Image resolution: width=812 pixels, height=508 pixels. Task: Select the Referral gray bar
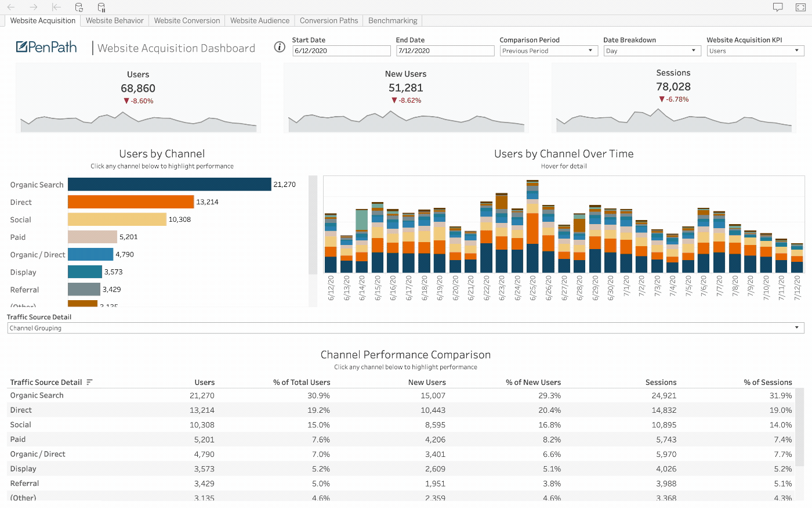(x=84, y=289)
